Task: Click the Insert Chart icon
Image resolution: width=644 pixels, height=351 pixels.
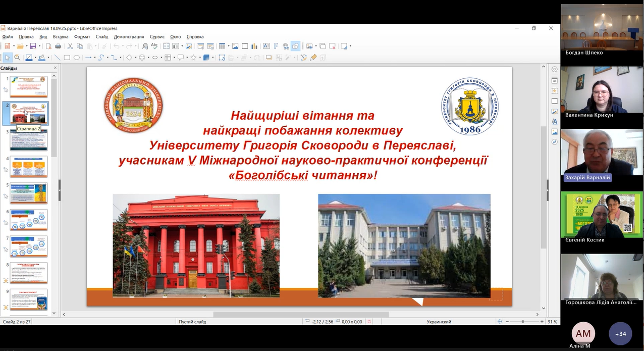Action: pyautogui.click(x=254, y=46)
